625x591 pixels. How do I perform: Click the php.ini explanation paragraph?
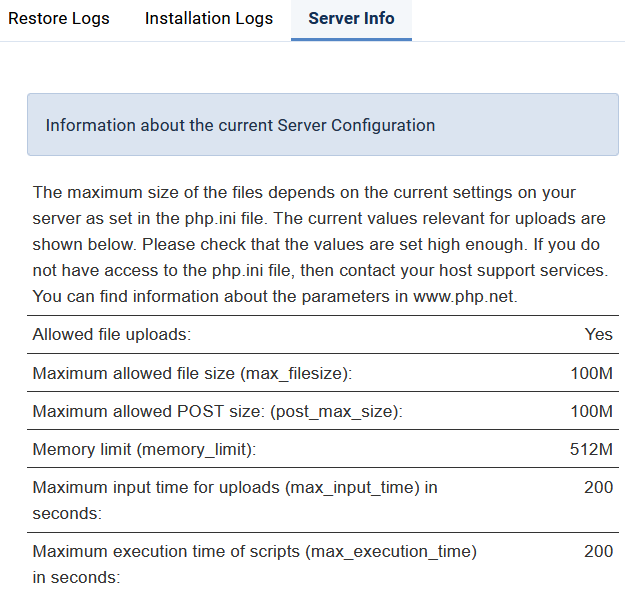(x=321, y=244)
